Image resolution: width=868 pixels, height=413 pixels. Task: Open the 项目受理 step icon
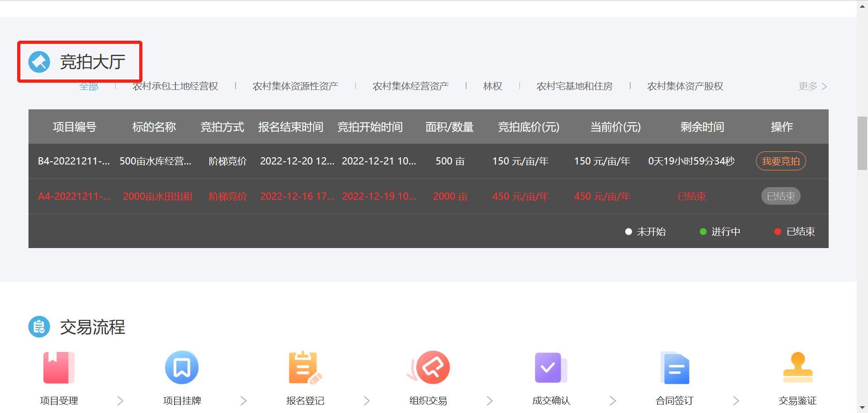point(59,368)
